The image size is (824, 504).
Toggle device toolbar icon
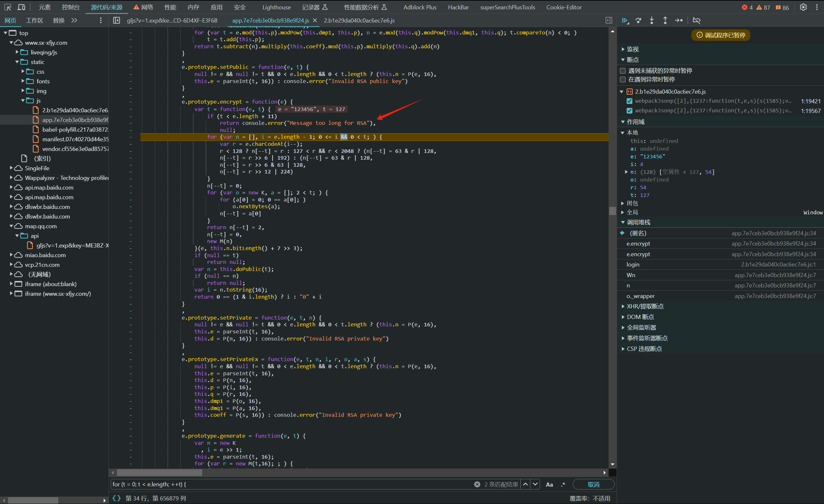click(x=21, y=7)
